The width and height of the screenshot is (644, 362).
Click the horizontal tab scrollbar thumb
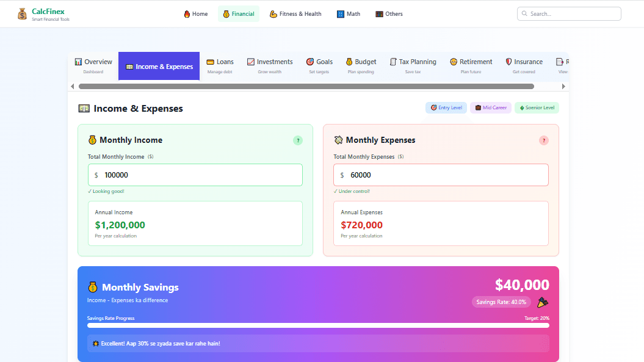(306, 86)
